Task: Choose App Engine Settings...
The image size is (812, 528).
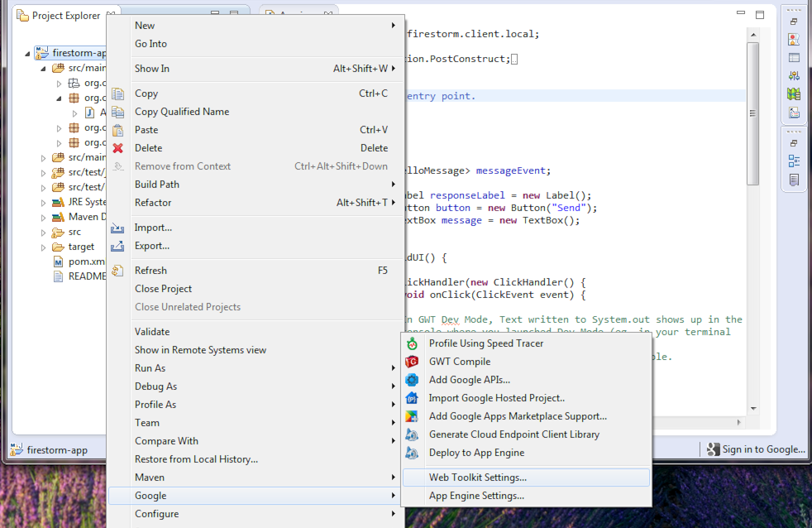Action: click(526, 496)
